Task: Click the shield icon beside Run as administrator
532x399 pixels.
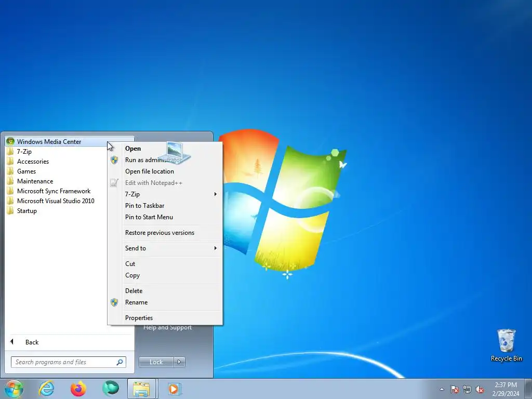Action: 114,160
